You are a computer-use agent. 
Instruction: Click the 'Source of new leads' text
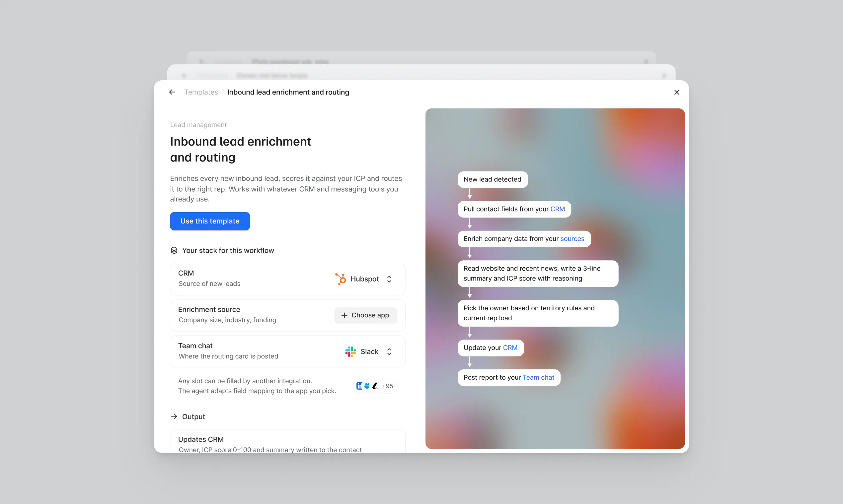(x=209, y=283)
